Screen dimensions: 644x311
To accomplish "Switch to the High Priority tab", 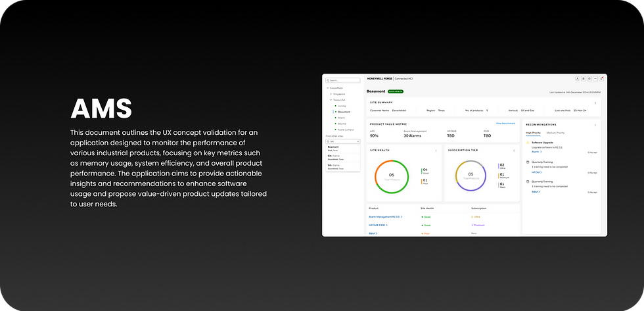I will 533,133.
